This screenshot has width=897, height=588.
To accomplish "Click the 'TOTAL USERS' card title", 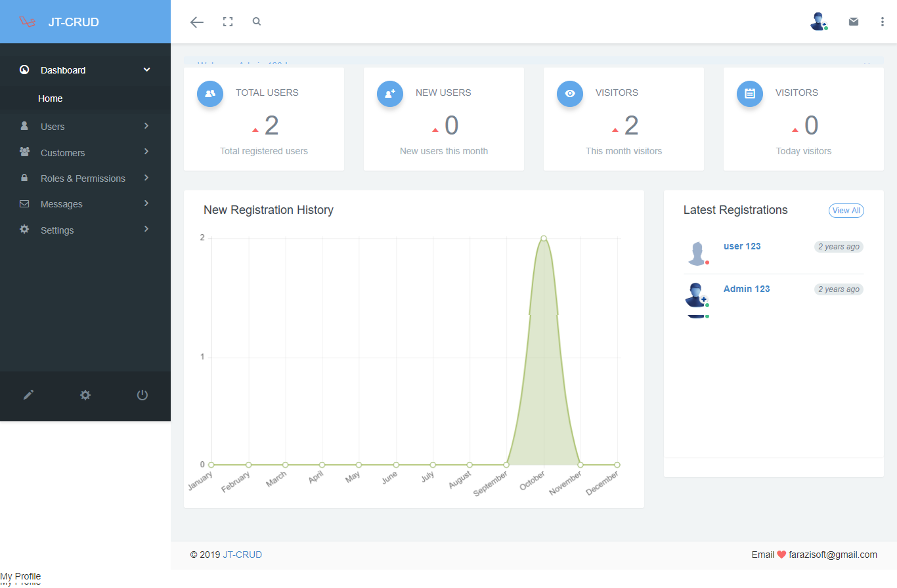I will click(x=267, y=93).
